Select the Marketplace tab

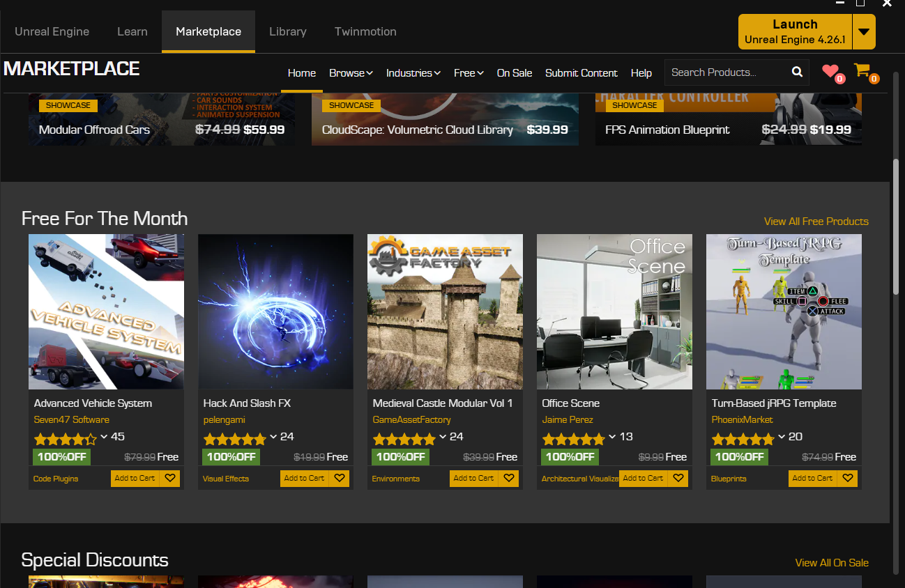click(x=208, y=31)
